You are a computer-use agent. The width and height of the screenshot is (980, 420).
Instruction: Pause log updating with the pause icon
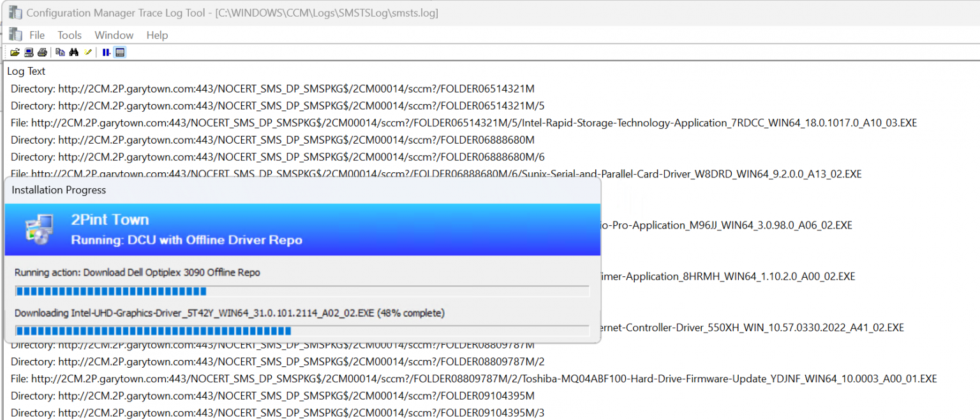(x=106, y=52)
